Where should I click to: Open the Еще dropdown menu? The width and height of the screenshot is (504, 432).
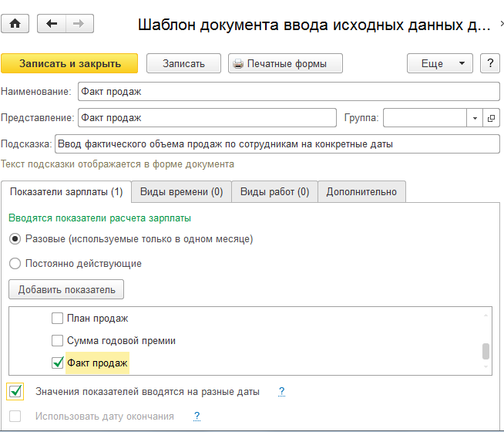(x=439, y=63)
